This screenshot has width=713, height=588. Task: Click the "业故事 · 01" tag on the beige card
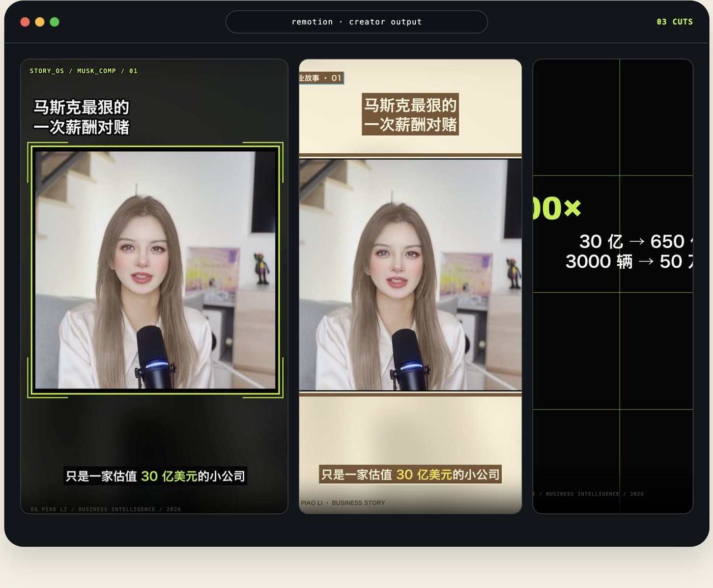321,78
